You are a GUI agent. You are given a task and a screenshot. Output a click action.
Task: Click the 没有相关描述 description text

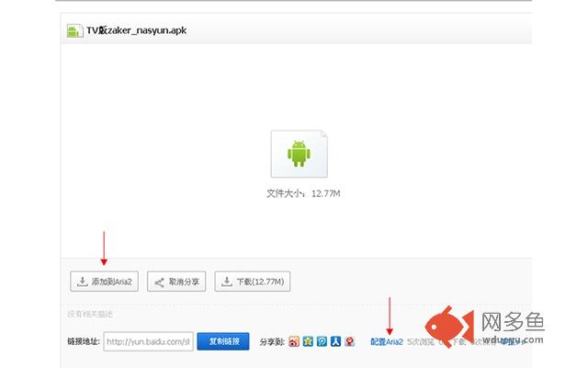(x=90, y=314)
